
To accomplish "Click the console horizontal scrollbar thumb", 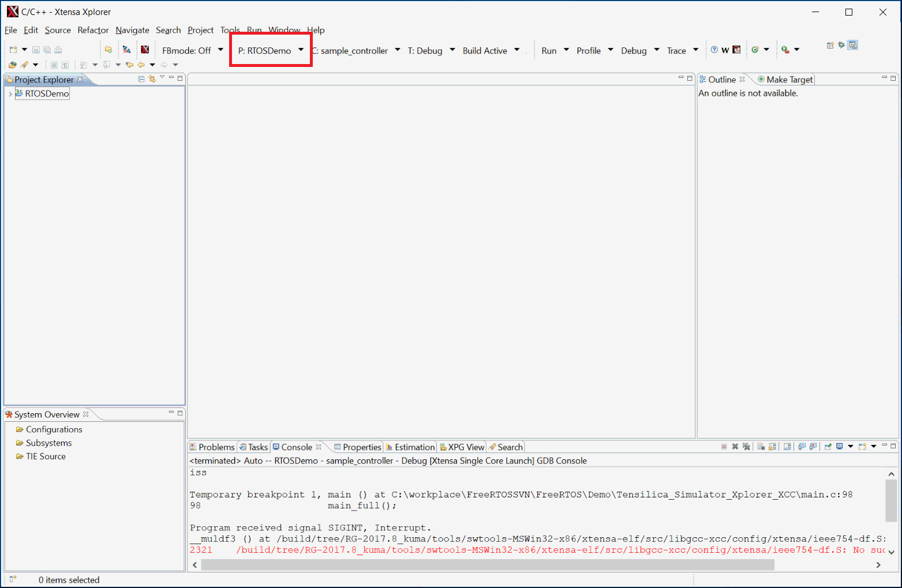I will pos(488,564).
